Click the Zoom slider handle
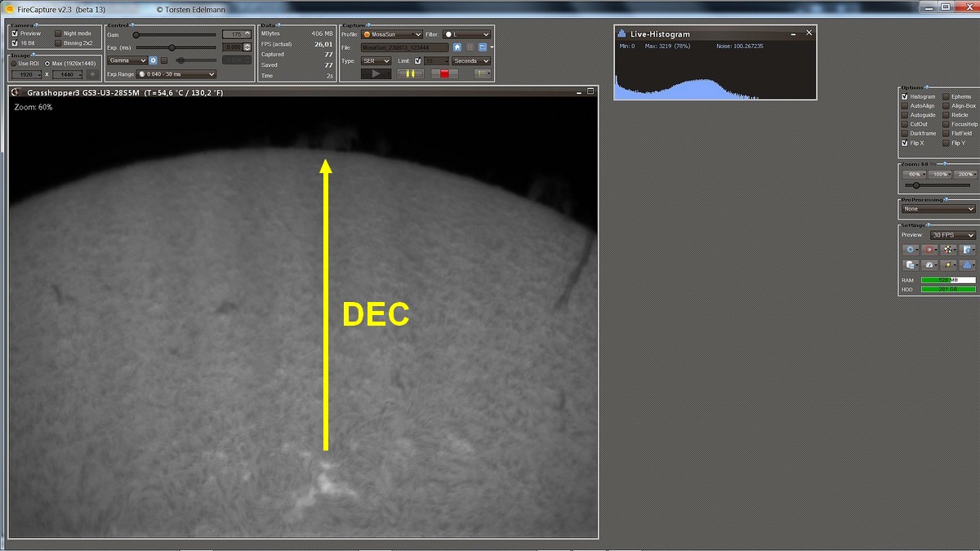Screen dimensions: 980x551 click(x=916, y=185)
